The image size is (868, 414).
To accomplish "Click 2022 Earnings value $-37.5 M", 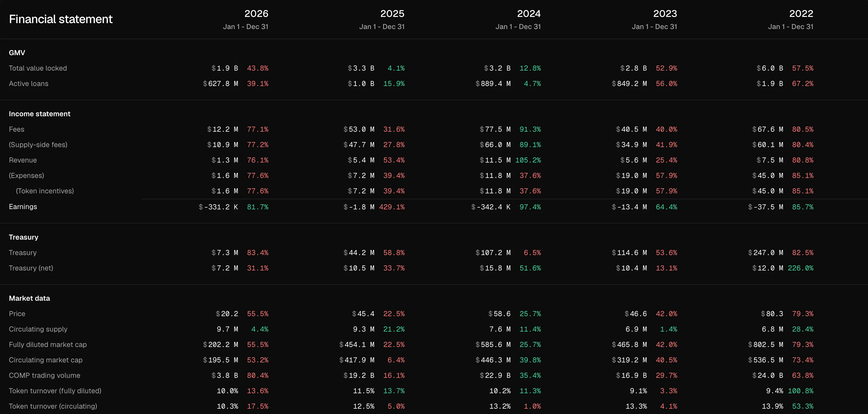I will [x=765, y=207].
